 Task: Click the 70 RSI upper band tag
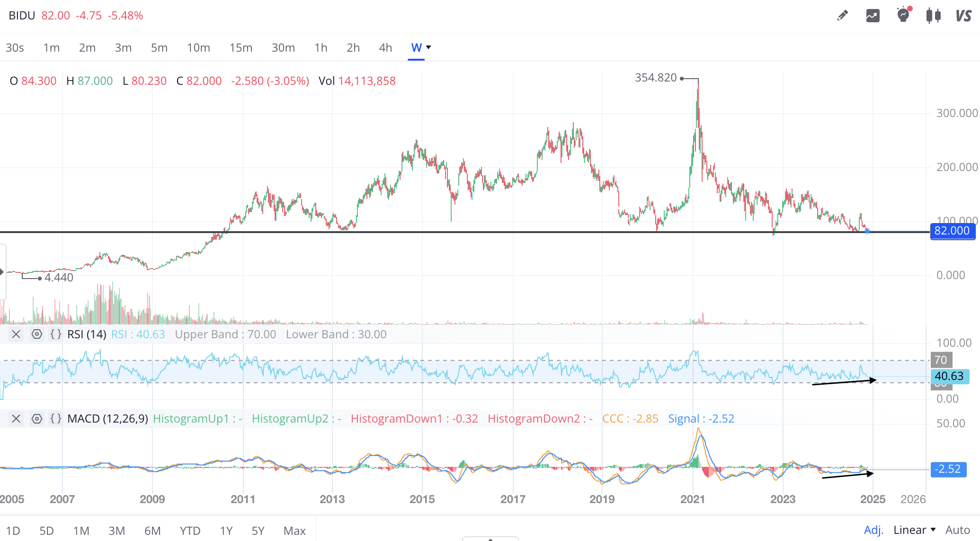[941, 360]
